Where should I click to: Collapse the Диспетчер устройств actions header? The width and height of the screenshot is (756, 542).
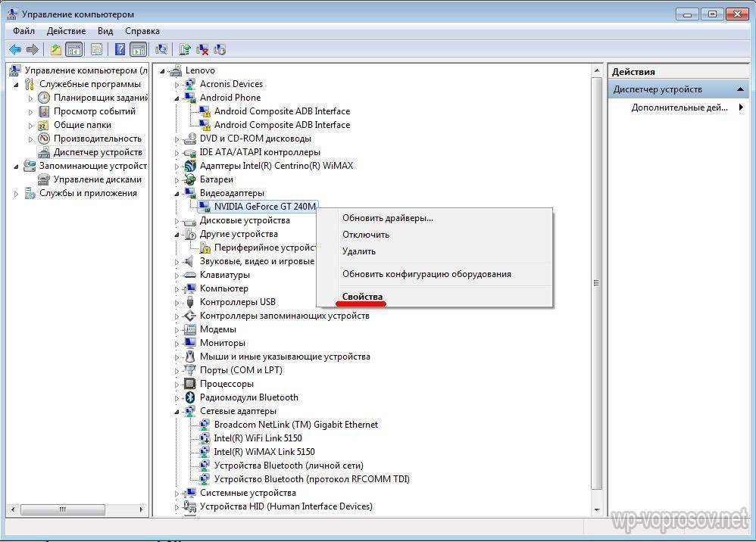pos(742,89)
